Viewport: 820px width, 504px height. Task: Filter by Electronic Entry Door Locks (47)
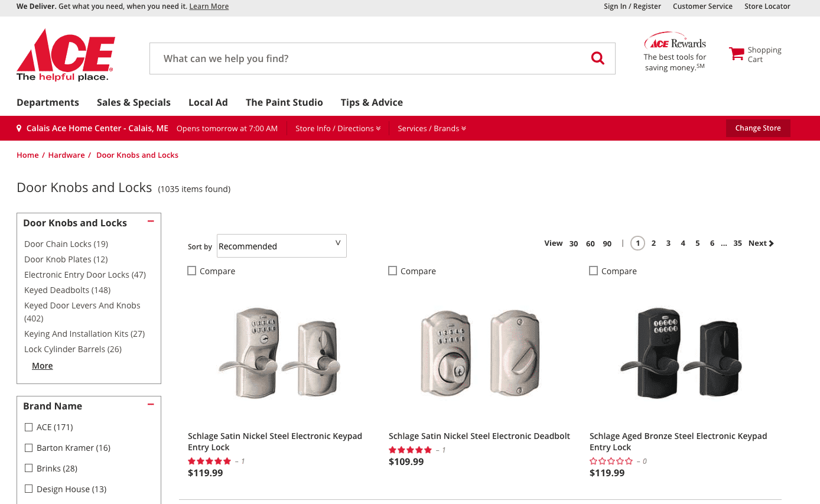coord(85,275)
